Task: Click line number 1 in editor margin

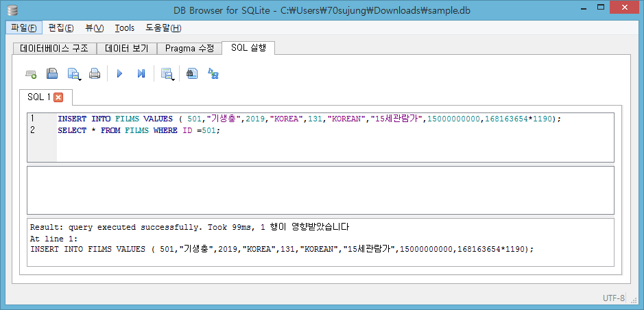Action: coord(32,119)
